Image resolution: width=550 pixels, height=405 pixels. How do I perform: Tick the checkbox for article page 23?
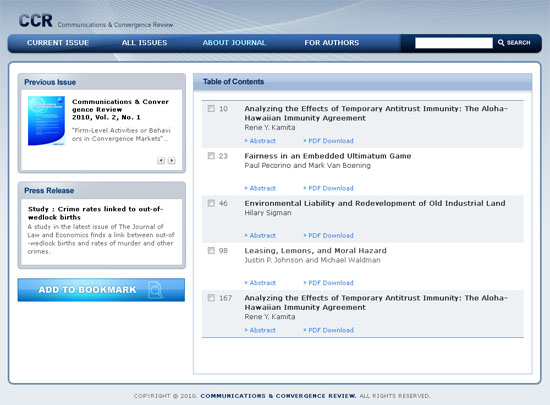(211, 156)
